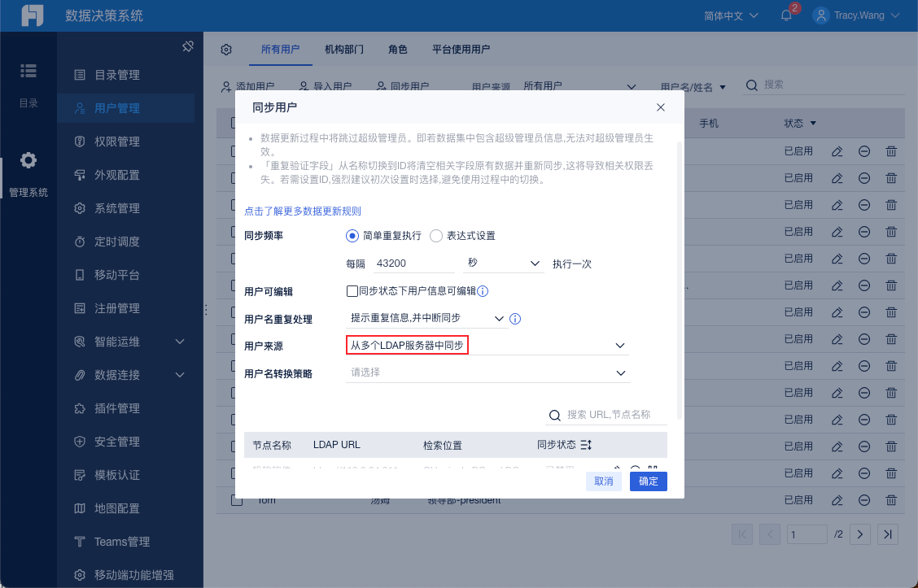Image resolution: width=918 pixels, height=588 pixels.
Task: Open notifications bell with badge 2
Action: tap(786, 15)
